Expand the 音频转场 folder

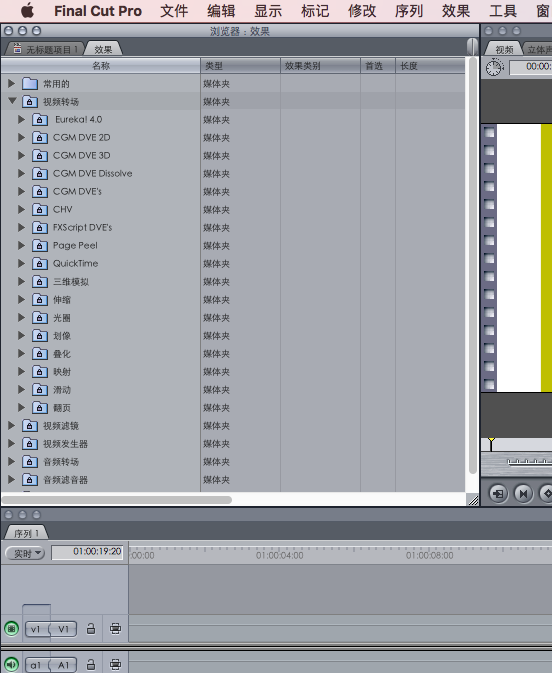12,461
